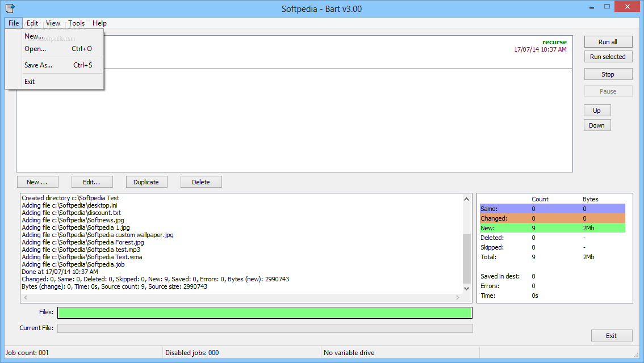This screenshot has height=363, width=644.
Task: Click log line 'Adding file c:\Softpedia\desktop.ini'
Action: (69, 205)
